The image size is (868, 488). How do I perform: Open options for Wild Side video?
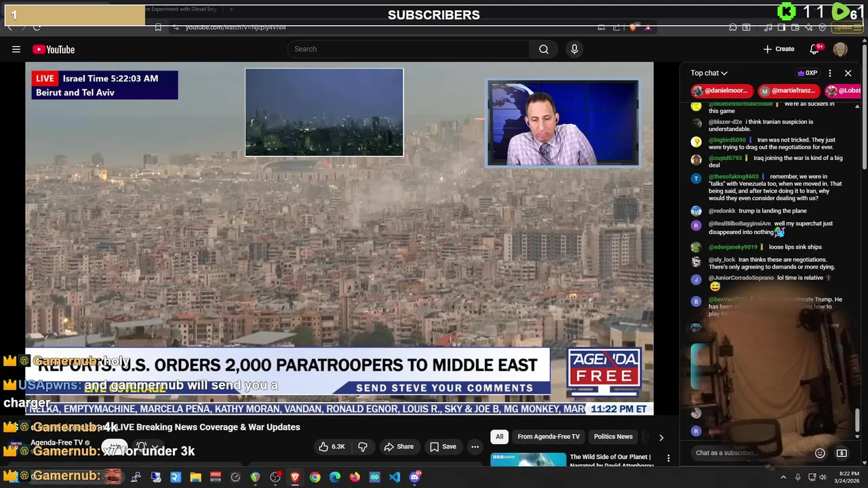click(668, 459)
